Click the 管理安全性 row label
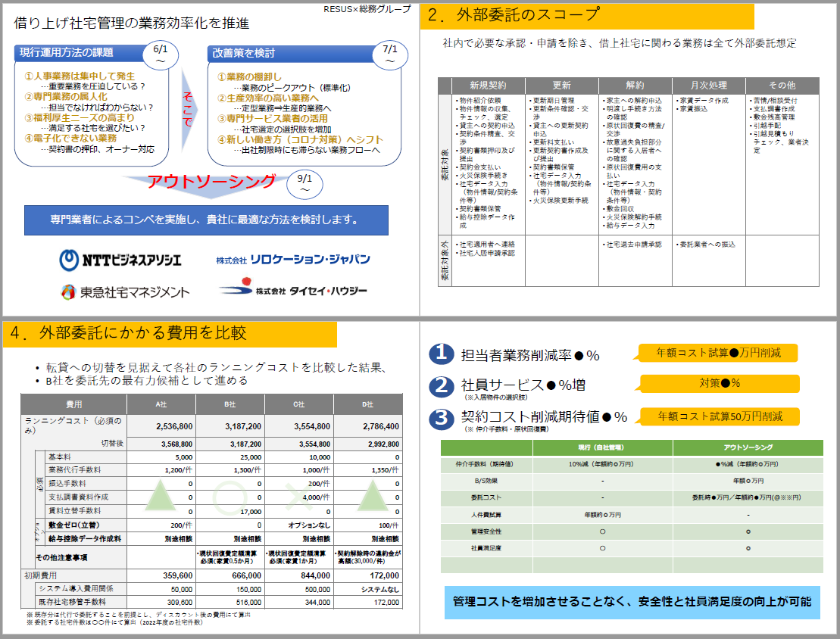Image resolution: width=840 pixels, height=639 pixels. coord(486,531)
